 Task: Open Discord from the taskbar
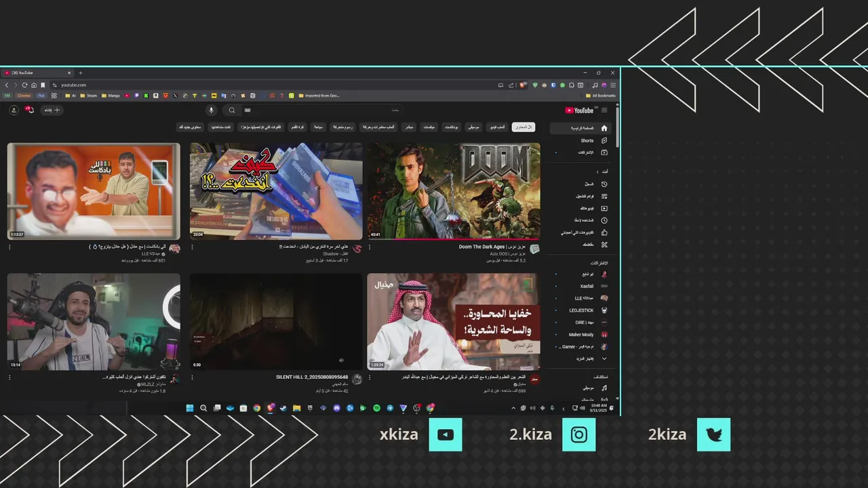click(x=336, y=408)
